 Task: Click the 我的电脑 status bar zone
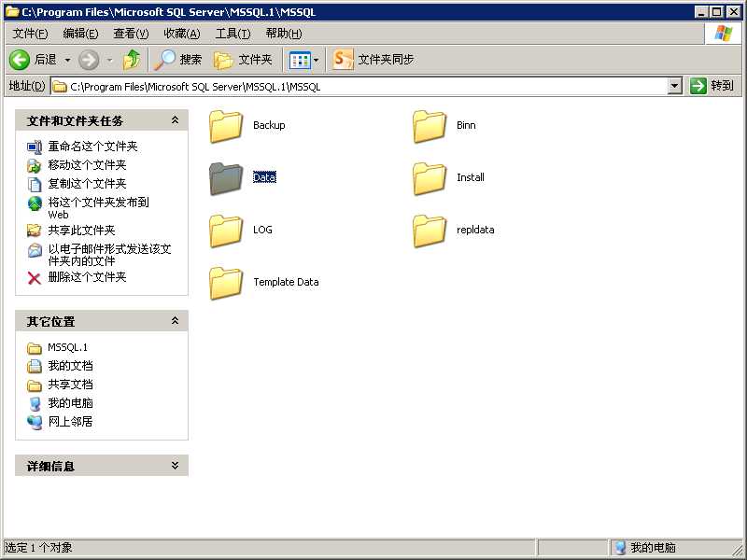[645, 548]
